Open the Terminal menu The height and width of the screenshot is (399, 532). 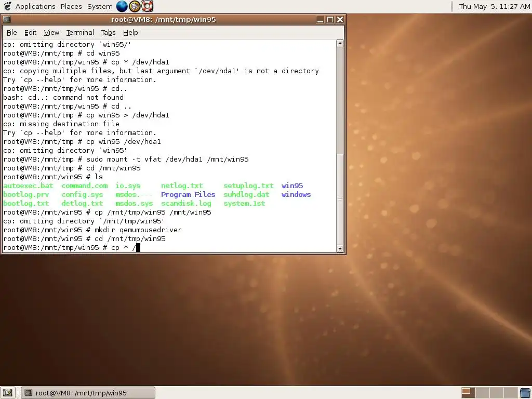point(80,33)
